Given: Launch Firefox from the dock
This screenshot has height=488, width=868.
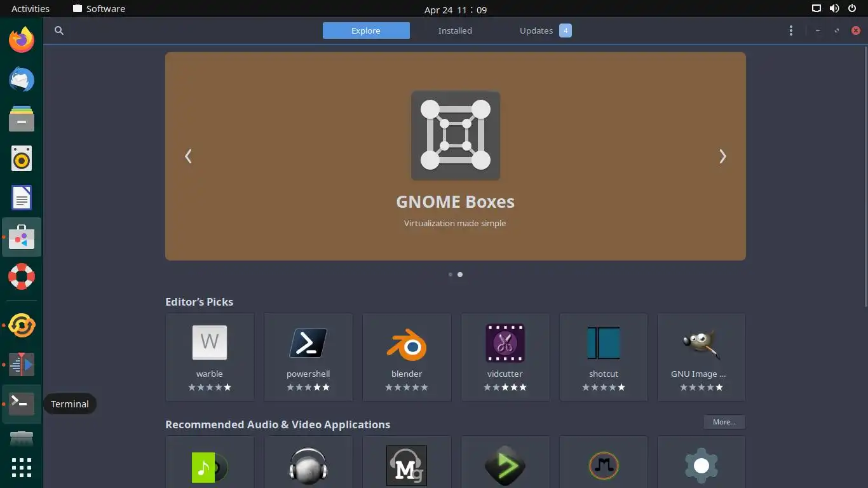Looking at the screenshot, I should (x=22, y=40).
